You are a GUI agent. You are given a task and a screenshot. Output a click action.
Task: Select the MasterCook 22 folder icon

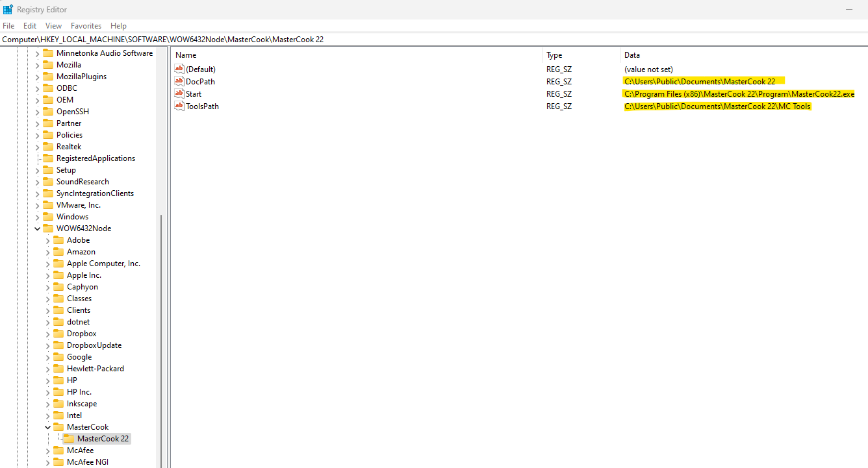[69, 439]
